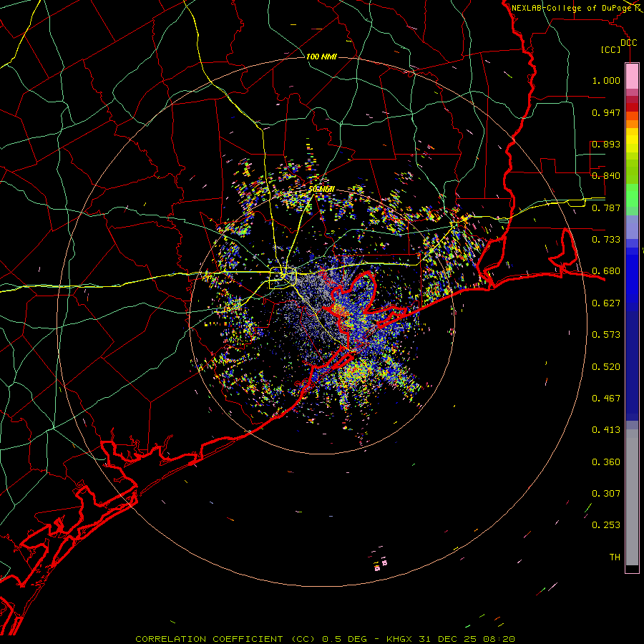Click the 31 DEC 25 08:20 timestamp
The height and width of the screenshot is (644, 644).
point(467,639)
